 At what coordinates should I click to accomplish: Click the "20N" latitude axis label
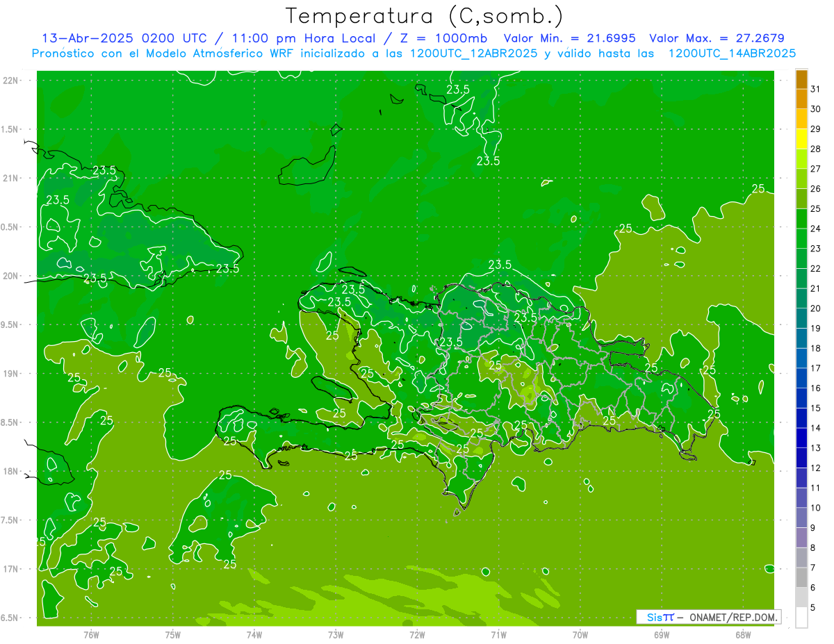pos(11,276)
